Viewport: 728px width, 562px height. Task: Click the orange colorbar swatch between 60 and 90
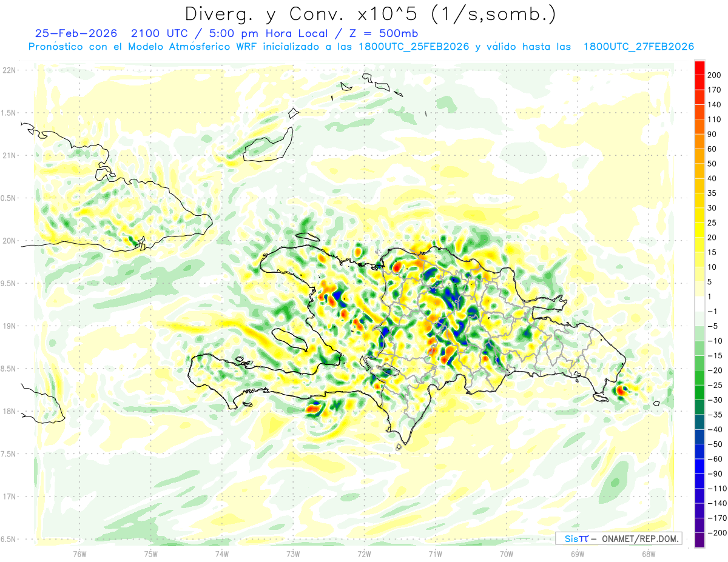click(x=699, y=142)
